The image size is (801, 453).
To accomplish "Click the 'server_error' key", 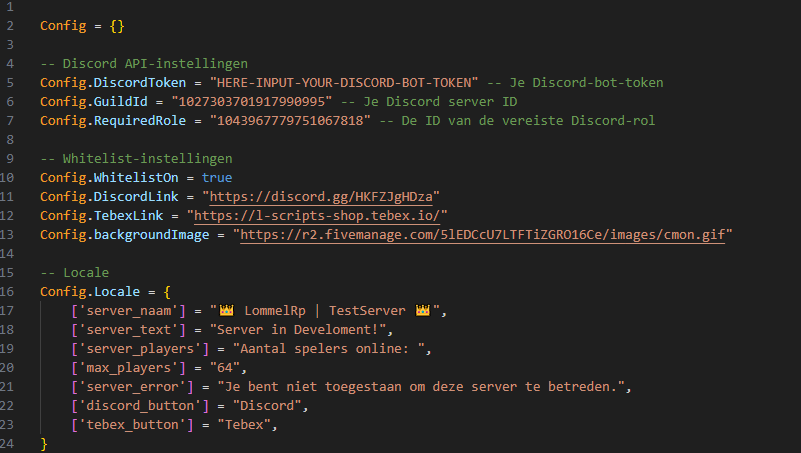I will (132, 387).
